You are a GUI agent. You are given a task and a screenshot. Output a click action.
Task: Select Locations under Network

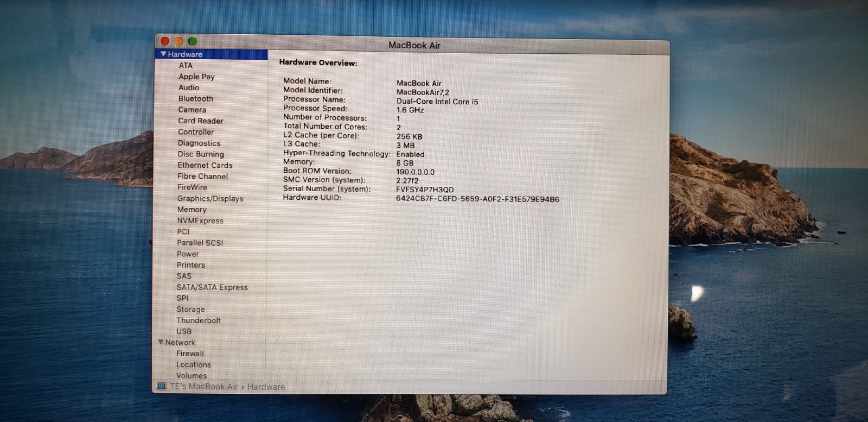[194, 364]
